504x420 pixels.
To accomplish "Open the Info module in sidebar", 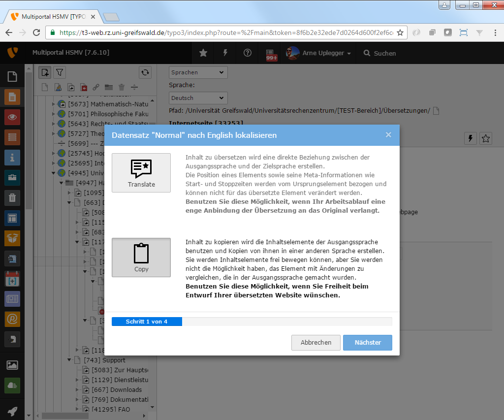I will pyautogui.click(x=12, y=158).
